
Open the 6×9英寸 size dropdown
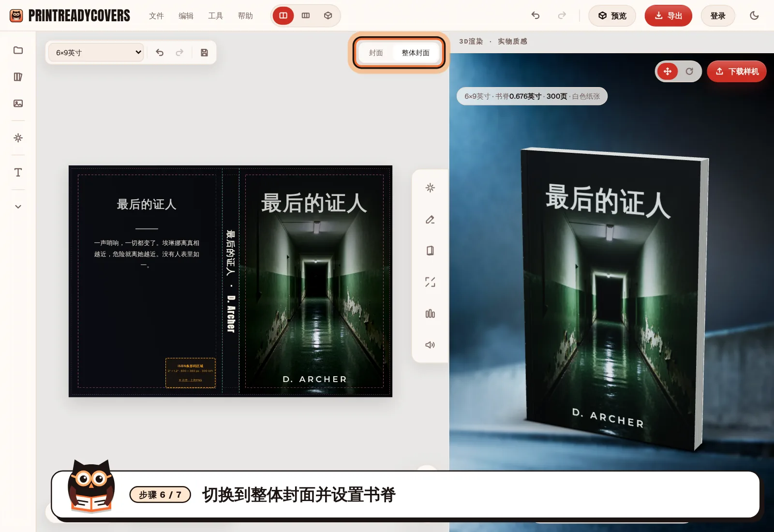[96, 52]
